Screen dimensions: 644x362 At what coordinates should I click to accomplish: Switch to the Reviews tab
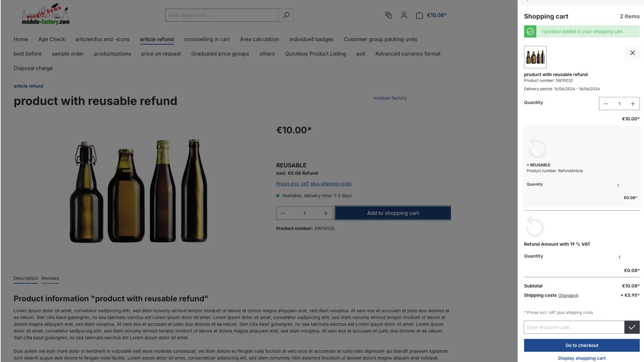50,278
